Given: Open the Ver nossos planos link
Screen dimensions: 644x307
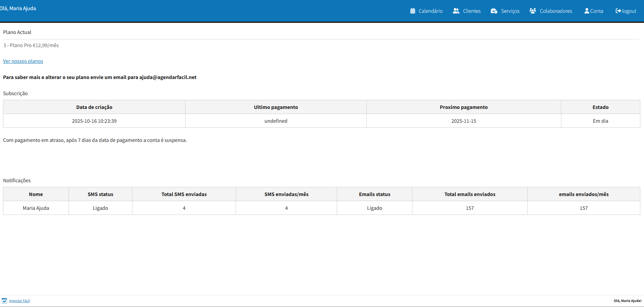Looking at the screenshot, I should [23, 61].
